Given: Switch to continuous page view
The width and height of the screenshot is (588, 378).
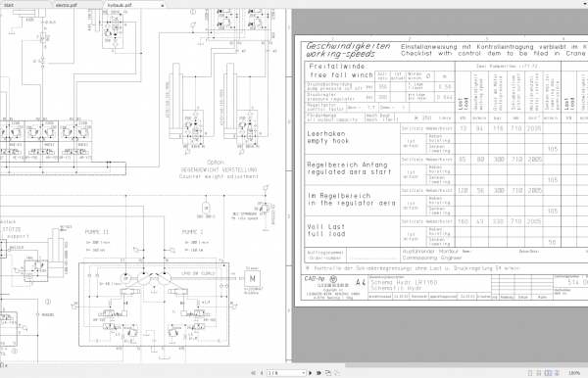Looking at the screenshot, I should pyautogui.click(x=538, y=373).
